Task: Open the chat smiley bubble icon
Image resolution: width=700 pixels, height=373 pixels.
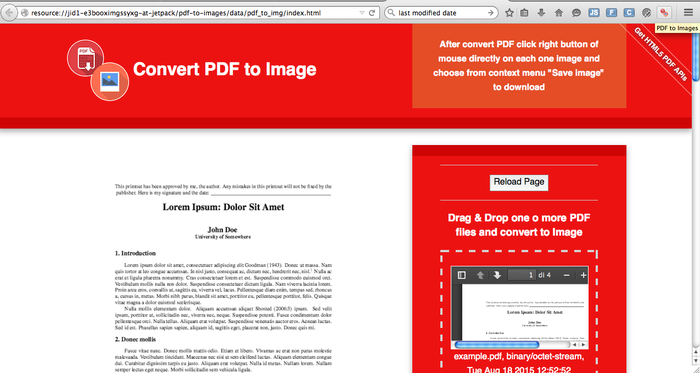Action: (576, 13)
